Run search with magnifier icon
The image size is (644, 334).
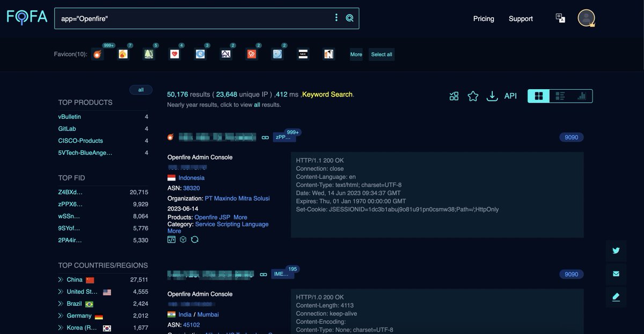point(349,18)
